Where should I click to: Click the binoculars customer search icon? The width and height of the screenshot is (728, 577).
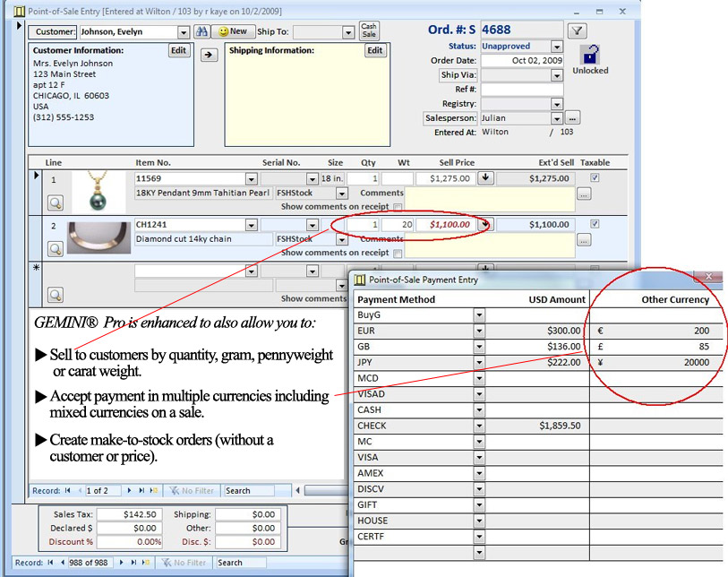(202, 30)
